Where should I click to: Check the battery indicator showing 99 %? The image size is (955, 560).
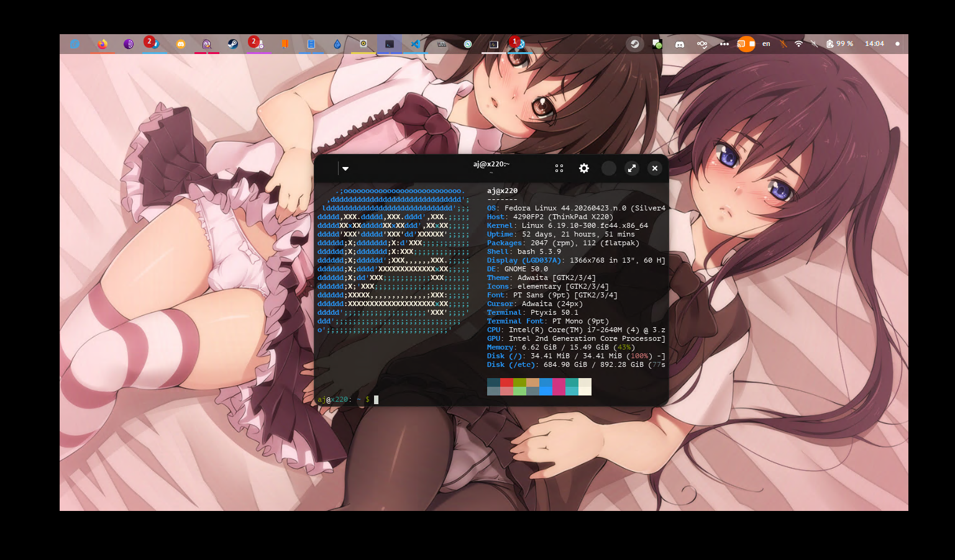pos(839,44)
